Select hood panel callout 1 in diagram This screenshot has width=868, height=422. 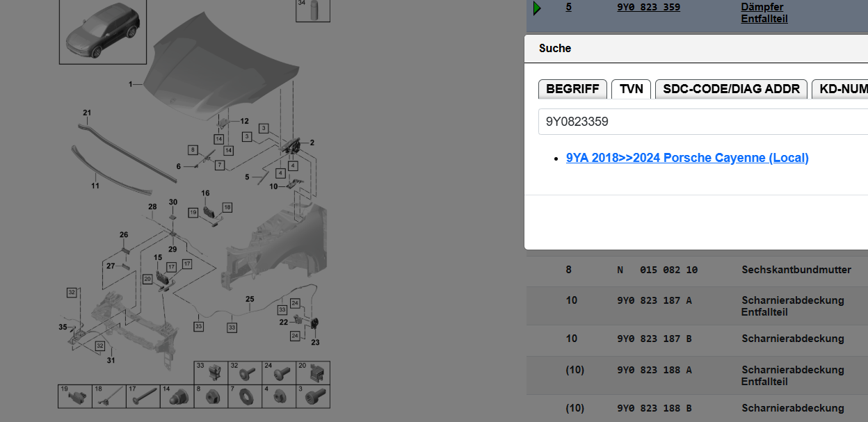130,84
